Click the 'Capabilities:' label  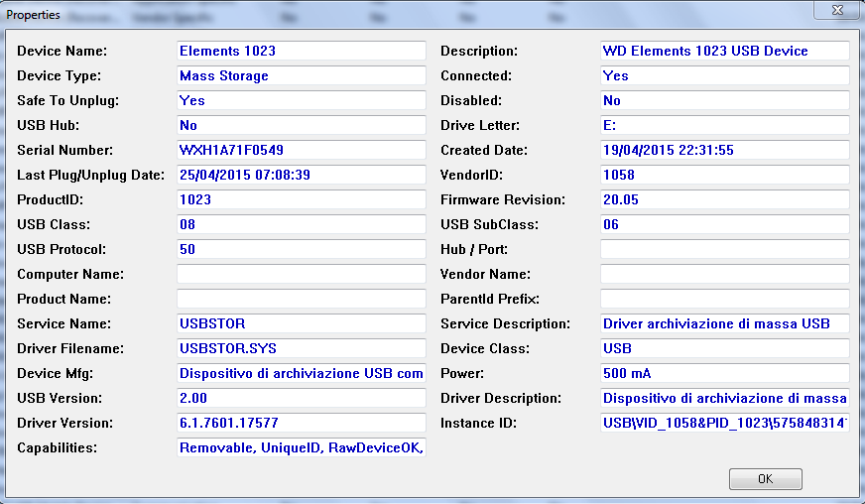pyautogui.click(x=58, y=447)
